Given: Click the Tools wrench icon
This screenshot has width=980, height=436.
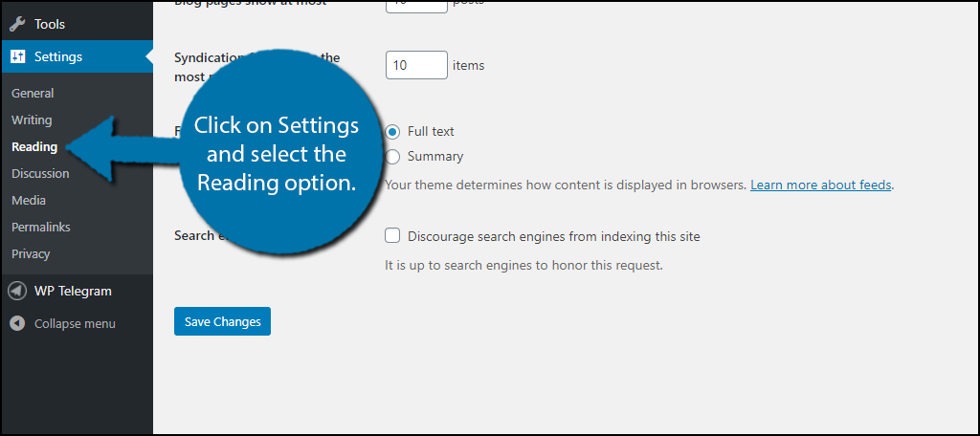Looking at the screenshot, I should pyautogui.click(x=17, y=24).
